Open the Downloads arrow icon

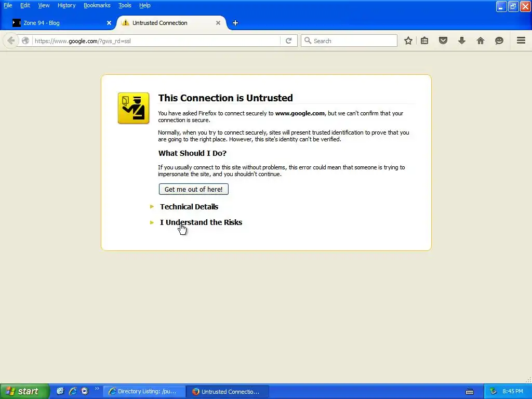click(x=462, y=41)
